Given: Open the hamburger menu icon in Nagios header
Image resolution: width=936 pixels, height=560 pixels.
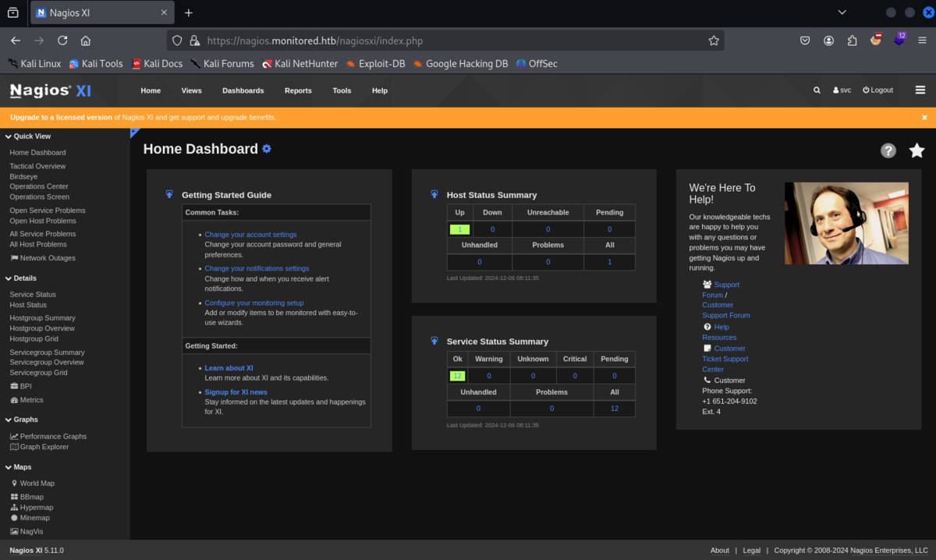Looking at the screenshot, I should click(x=920, y=90).
